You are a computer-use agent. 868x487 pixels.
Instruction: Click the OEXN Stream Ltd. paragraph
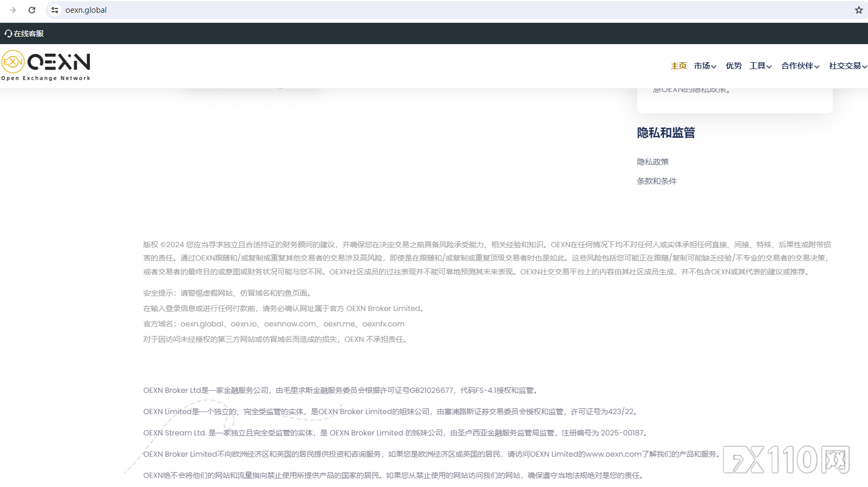tap(397, 433)
